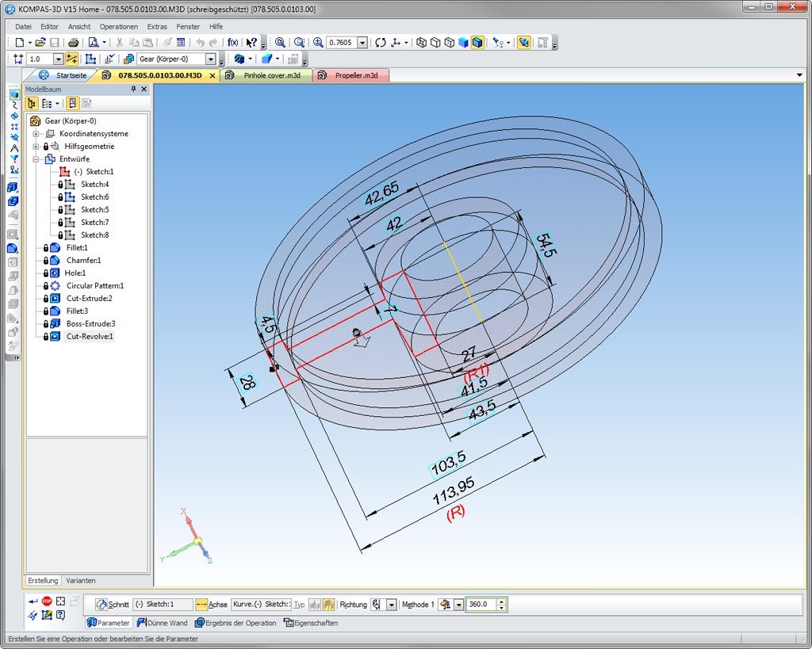Open the Gear (Körper-0) combo box
This screenshot has height=649, width=812.
[177, 59]
